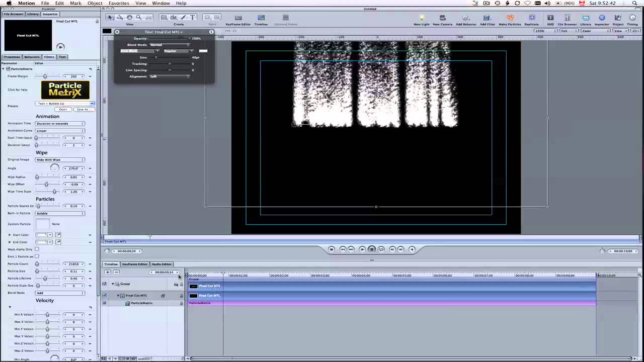Image resolution: width=644 pixels, height=362 pixels.
Task: Enable Emit 1 Particle per checkbox
Action: 37,256
